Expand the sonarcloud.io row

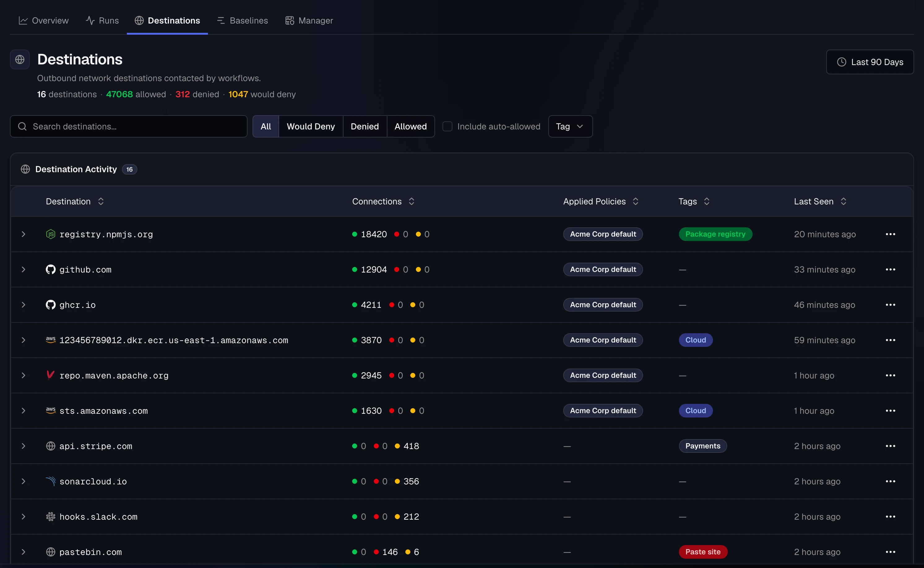[x=23, y=481]
